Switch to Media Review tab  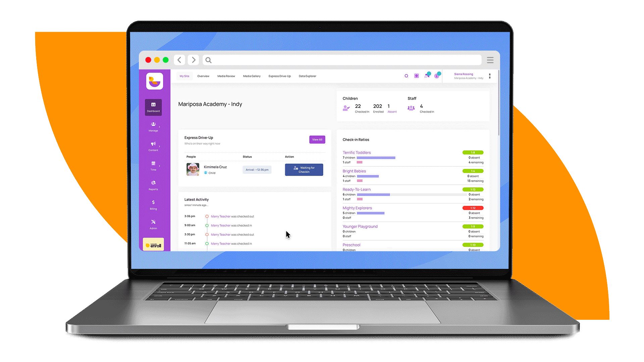(226, 75)
